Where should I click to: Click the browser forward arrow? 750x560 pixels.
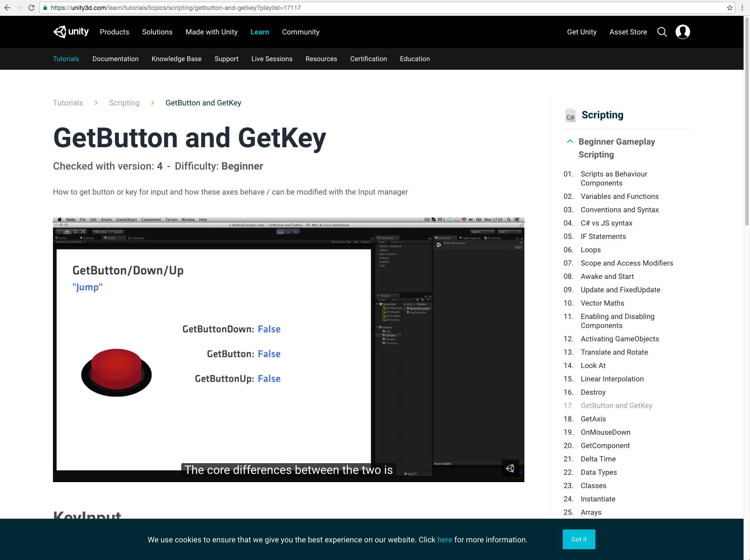point(19,8)
